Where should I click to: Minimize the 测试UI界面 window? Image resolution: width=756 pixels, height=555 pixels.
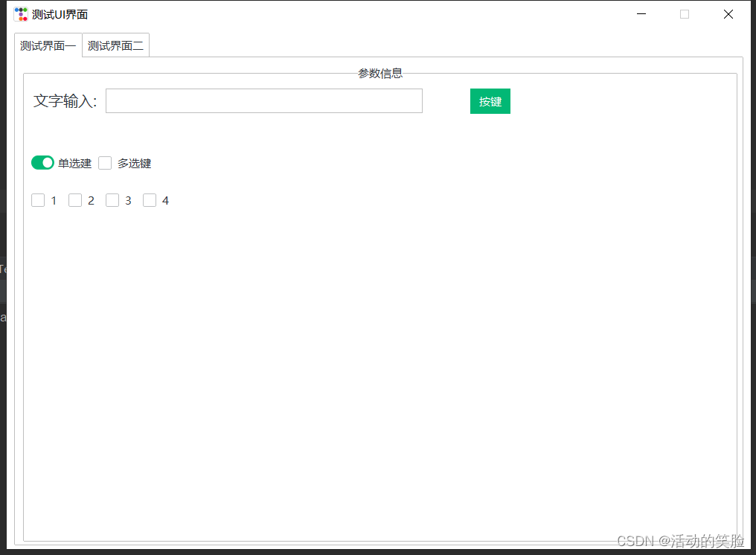click(641, 14)
